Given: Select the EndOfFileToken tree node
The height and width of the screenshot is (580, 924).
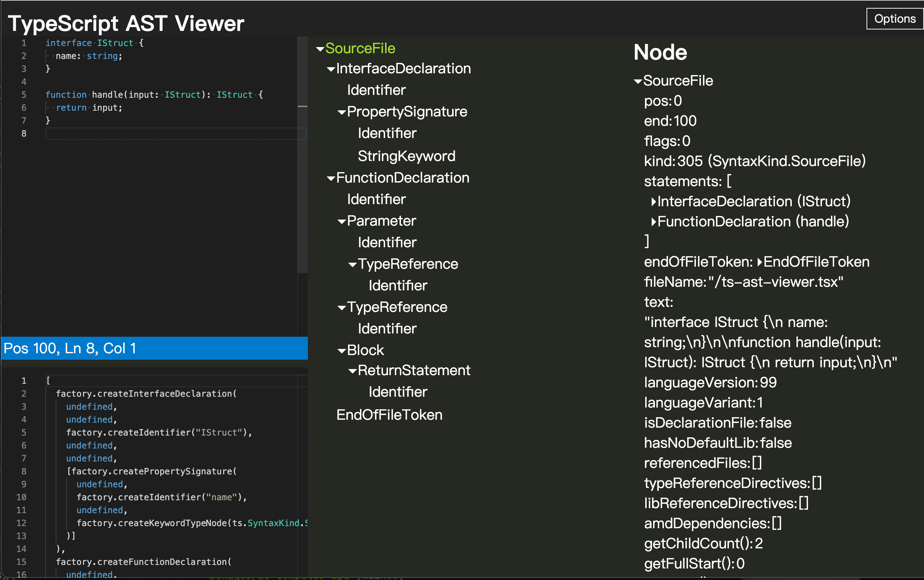Looking at the screenshot, I should 389,415.
